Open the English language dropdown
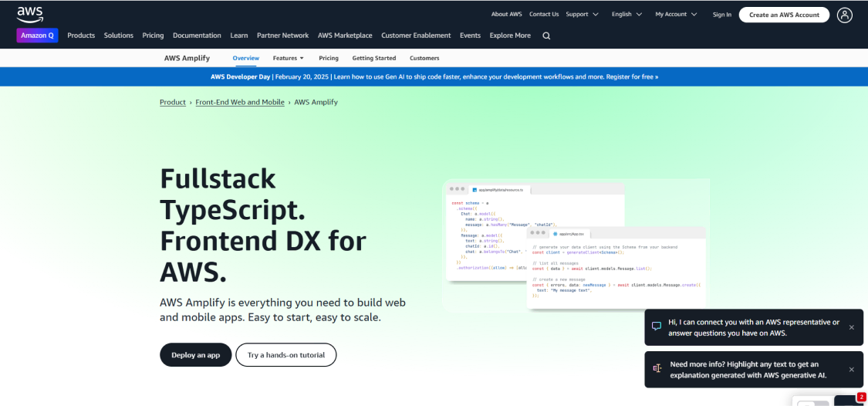868x406 pixels. [x=627, y=14]
